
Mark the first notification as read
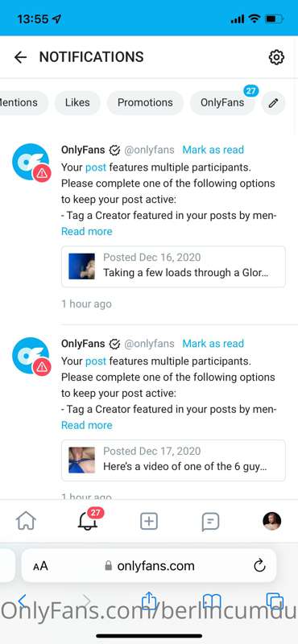pos(213,150)
